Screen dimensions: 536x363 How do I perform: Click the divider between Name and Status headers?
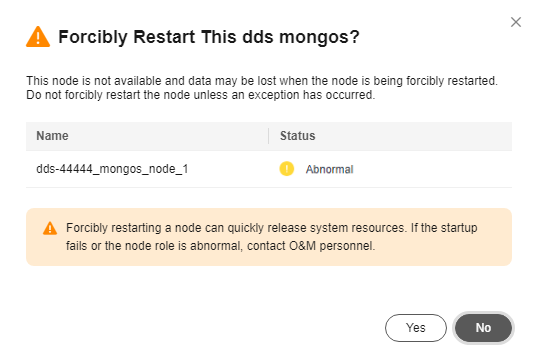click(x=269, y=136)
